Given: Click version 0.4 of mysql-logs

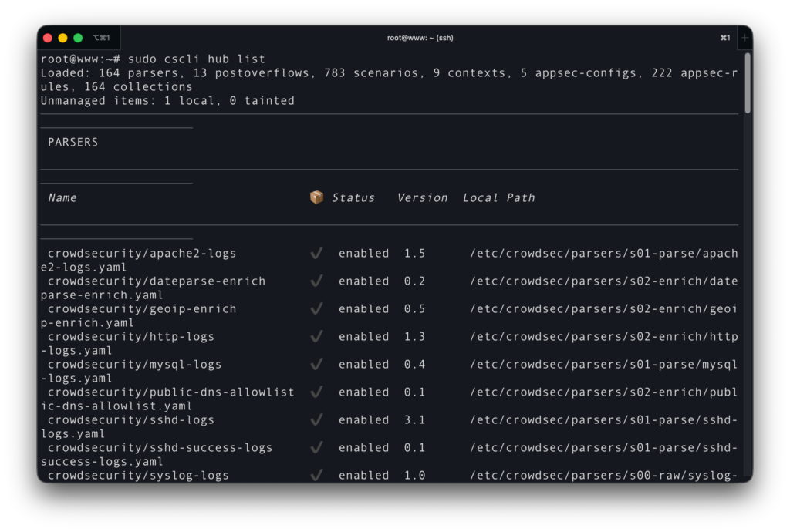Looking at the screenshot, I should coord(414,364).
